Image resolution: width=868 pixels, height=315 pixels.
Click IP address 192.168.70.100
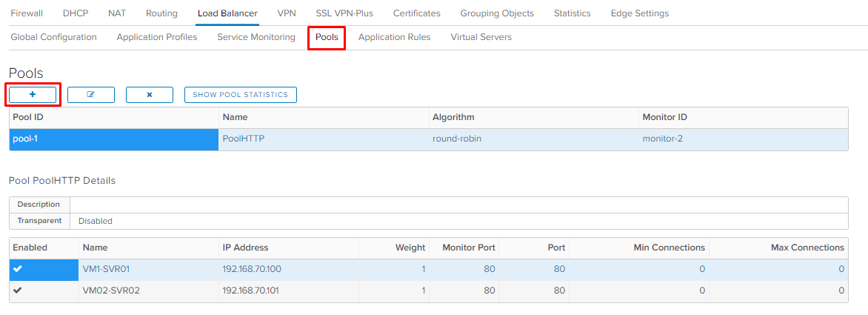(252, 269)
